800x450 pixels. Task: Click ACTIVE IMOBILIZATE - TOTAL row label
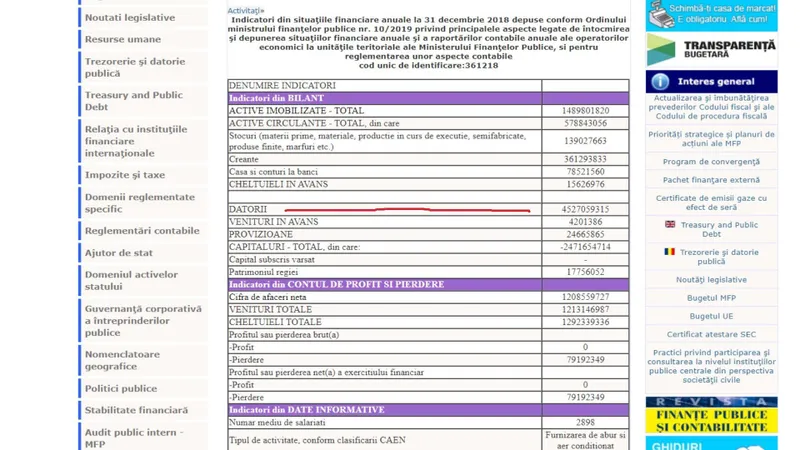click(x=296, y=111)
